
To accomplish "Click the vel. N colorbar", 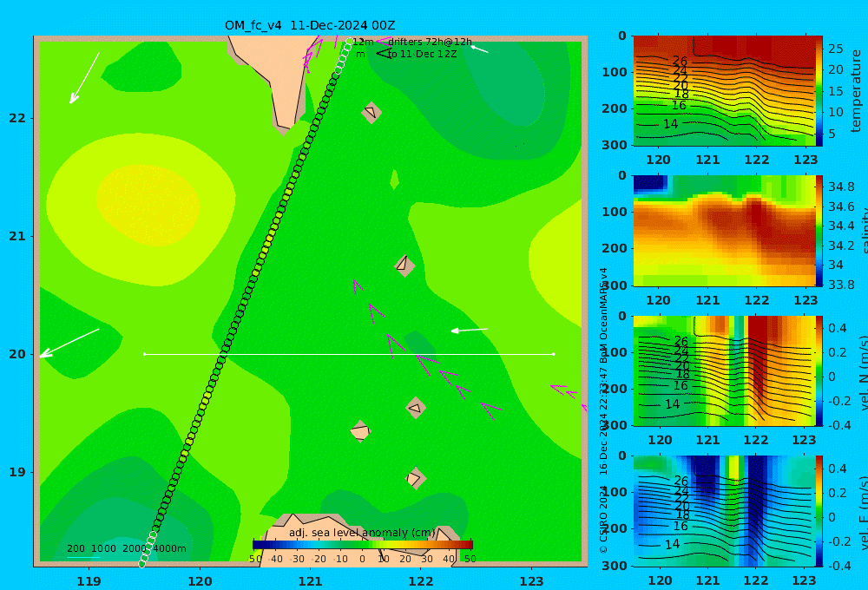I will pyautogui.click(x=819, y=370).
